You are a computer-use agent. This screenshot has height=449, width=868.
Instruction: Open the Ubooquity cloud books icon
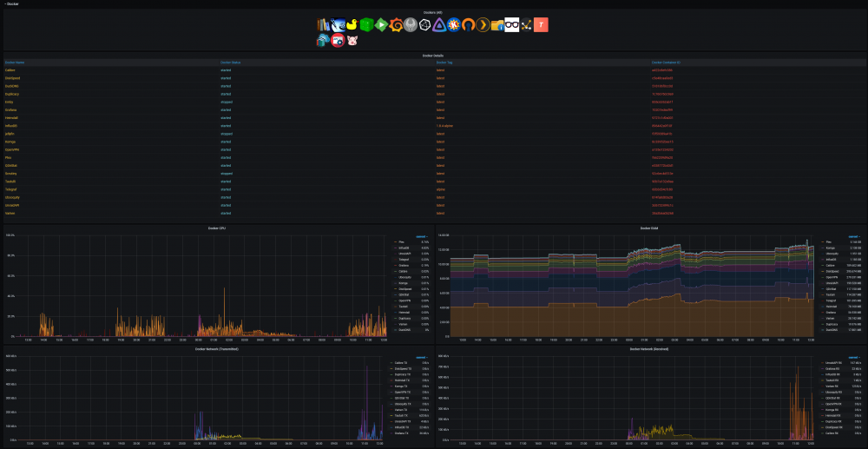[323, 41]
